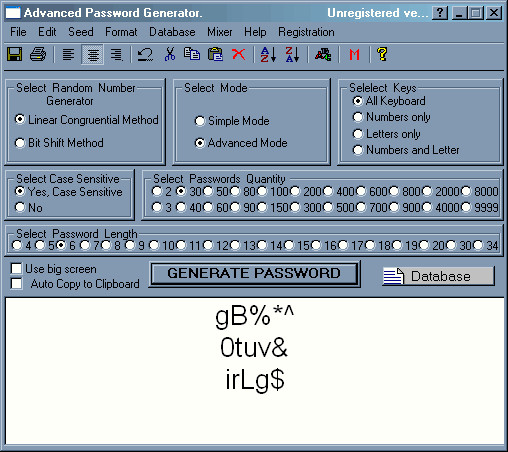Click the Save floppy disk icon
The image size is (508, 452).
point(14,54)
